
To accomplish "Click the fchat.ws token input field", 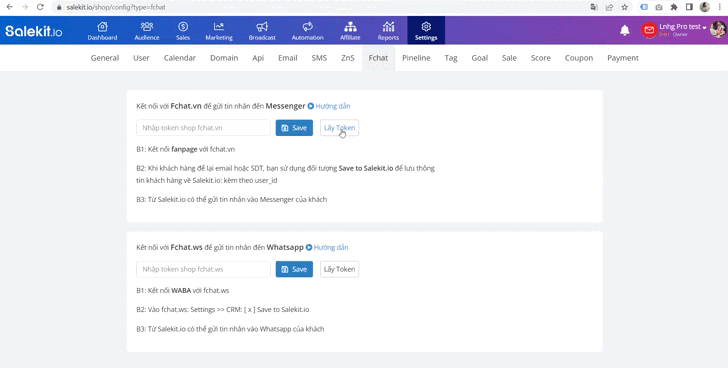I will pos(203,269).
